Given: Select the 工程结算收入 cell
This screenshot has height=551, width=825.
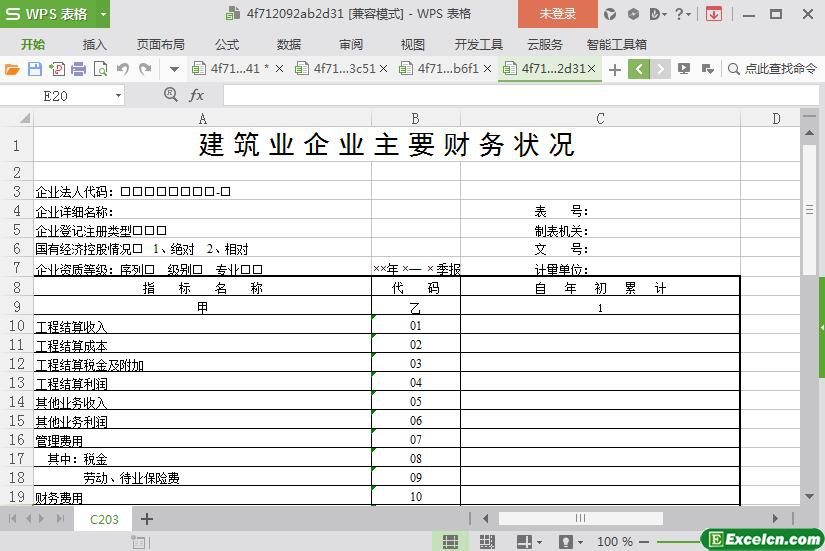Looking at the screenshot, I should tap(203, 325).
